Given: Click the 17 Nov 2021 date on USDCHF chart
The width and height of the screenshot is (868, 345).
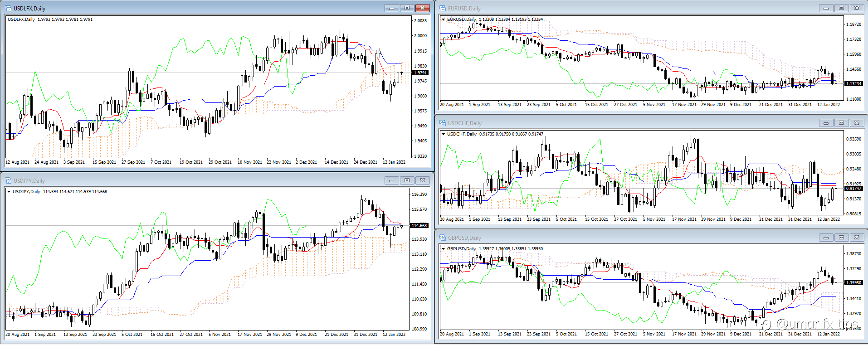Looking at the screenshot, I should pyautogui.click(x=684, y=219).
